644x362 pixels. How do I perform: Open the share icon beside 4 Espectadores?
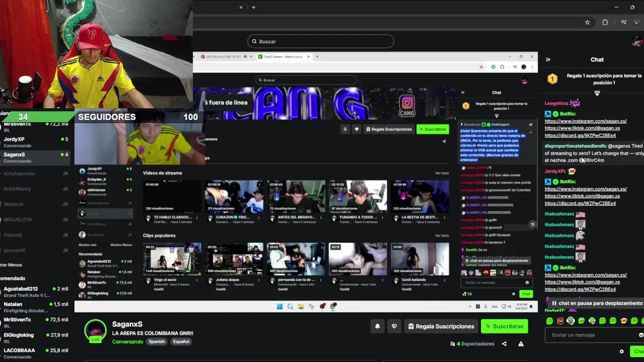(x=504, y=344)
